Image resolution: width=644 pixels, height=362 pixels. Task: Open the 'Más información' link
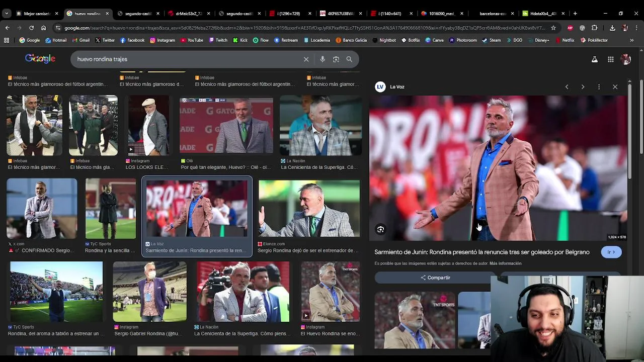(x=505, y=263)
